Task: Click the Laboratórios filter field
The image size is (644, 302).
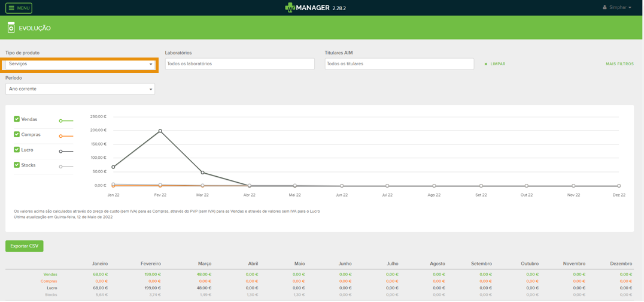Action: click(x=239, y=64)
